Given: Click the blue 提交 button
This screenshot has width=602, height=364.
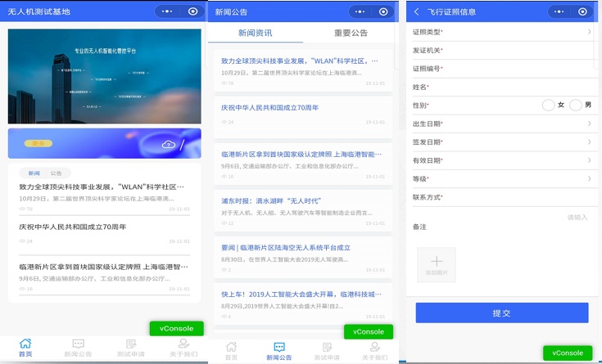Looking at the screenshot, I should 502,313.
